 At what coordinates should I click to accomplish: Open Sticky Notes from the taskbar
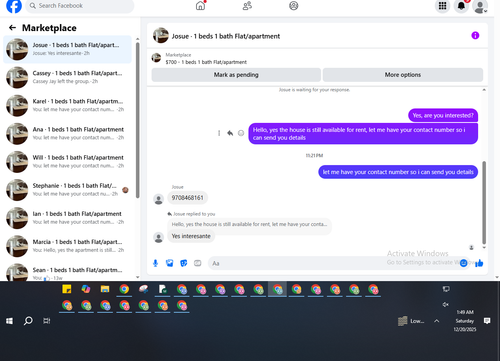pyautogui.click(x=67, y=289)
